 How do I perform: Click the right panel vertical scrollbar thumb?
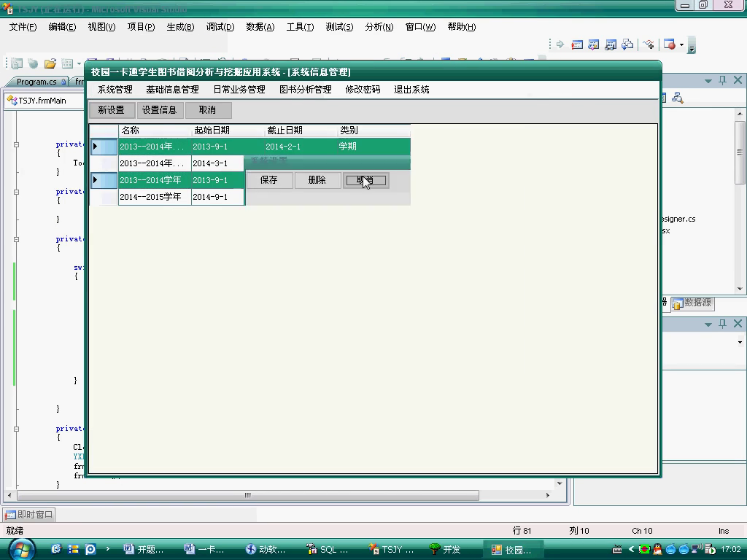[740, 152]
